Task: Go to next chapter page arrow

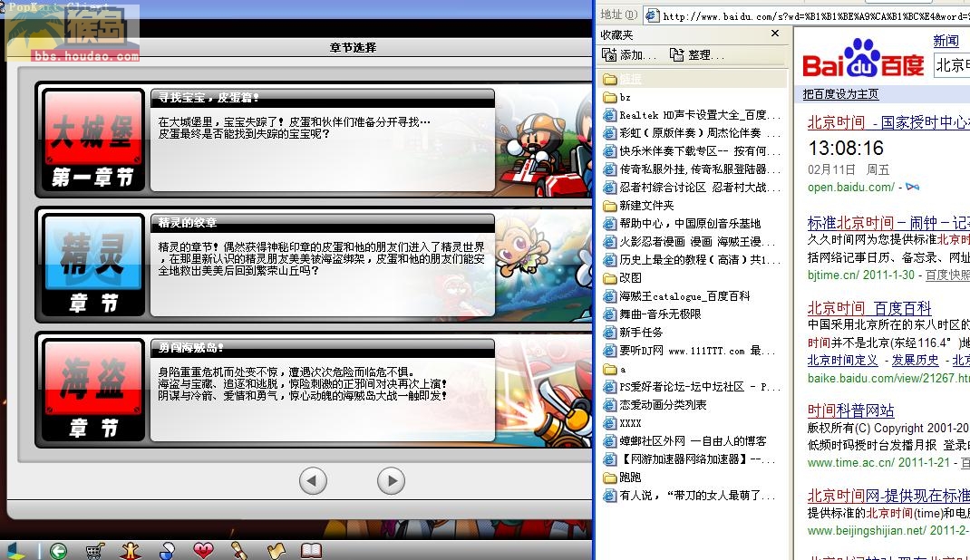Action: [391, 480]
